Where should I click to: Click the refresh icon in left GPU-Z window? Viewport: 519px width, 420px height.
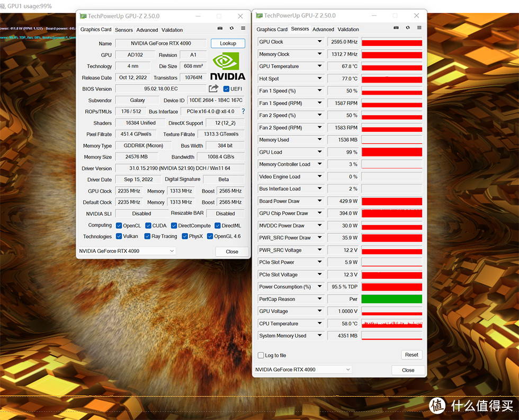tap(232, 29)
